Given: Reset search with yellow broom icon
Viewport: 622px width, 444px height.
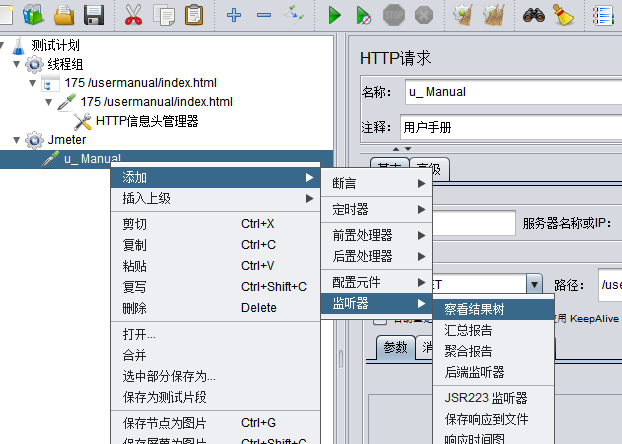Looking at the screenshot, I should pyautogui.click(x=564, y=15).
